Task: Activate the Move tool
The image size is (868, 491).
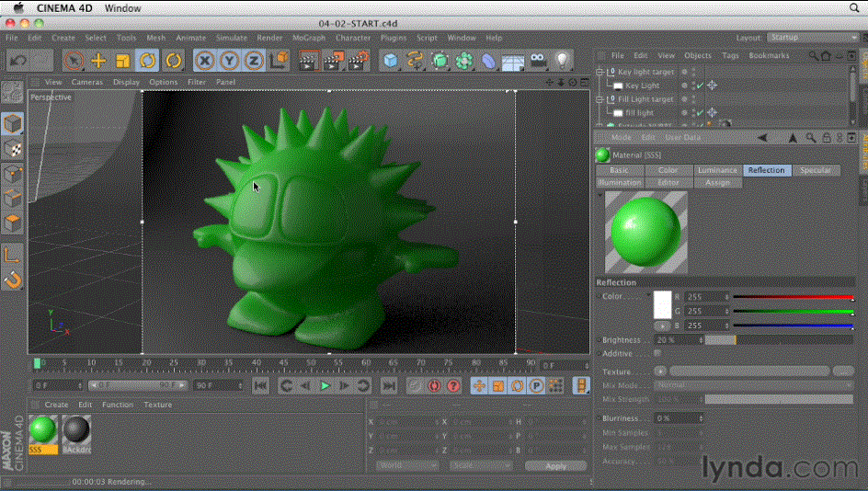Action: 98,61
